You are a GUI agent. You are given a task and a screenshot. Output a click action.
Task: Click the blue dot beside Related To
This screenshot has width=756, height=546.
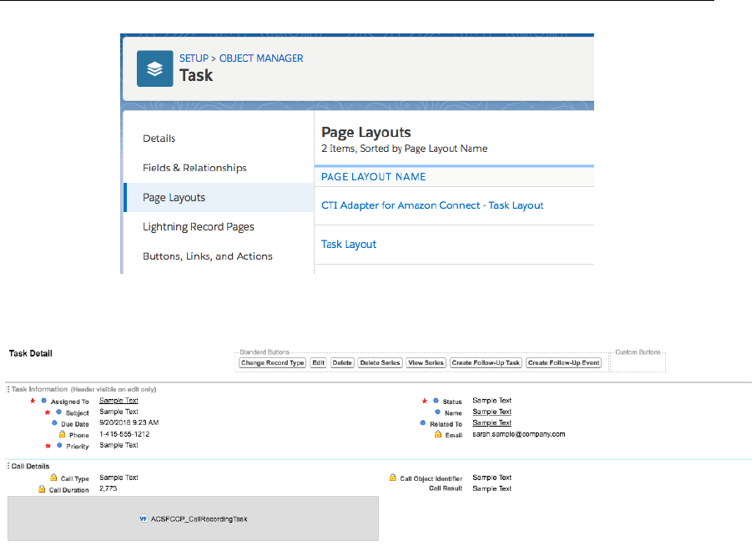[423, 423]
